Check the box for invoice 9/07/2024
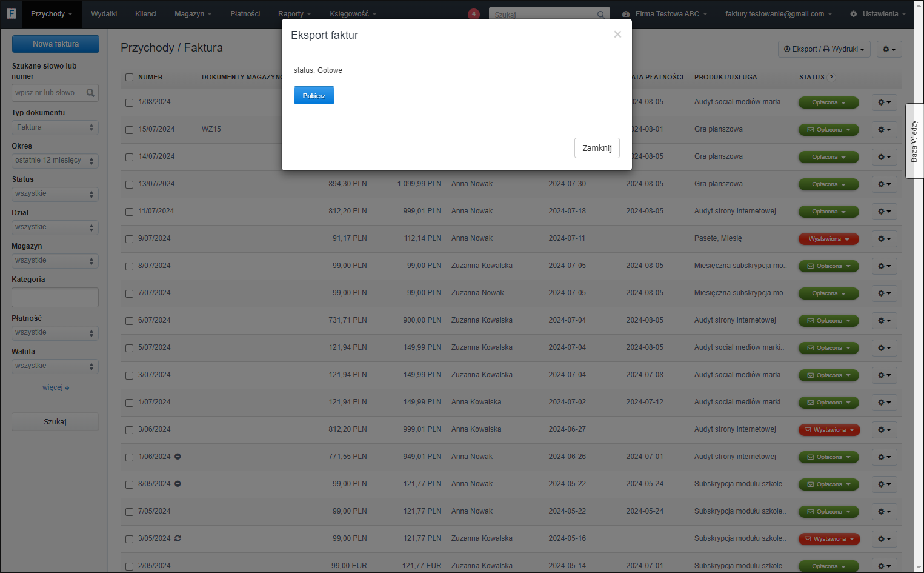This screenshot has height=573, width=924. (x=129, y=239)
